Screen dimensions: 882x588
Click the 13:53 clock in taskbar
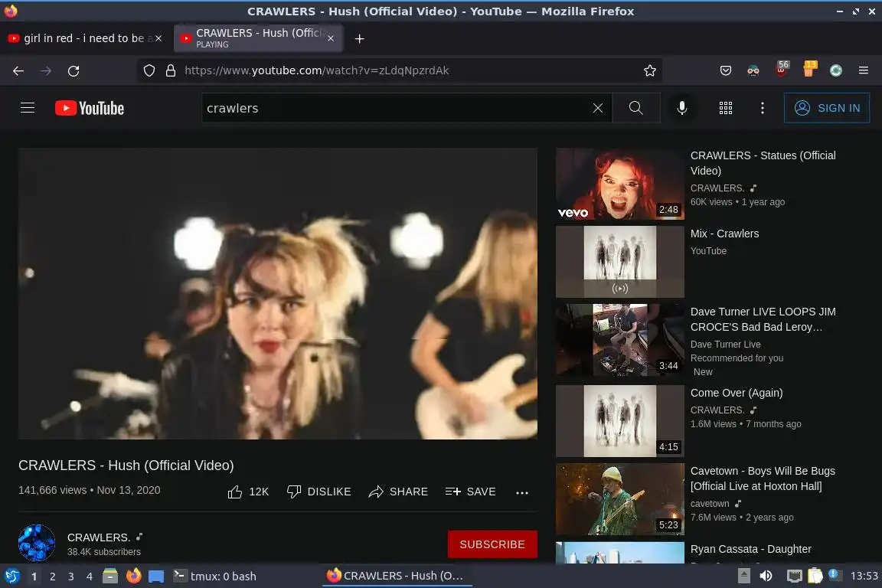click(864, 576)
